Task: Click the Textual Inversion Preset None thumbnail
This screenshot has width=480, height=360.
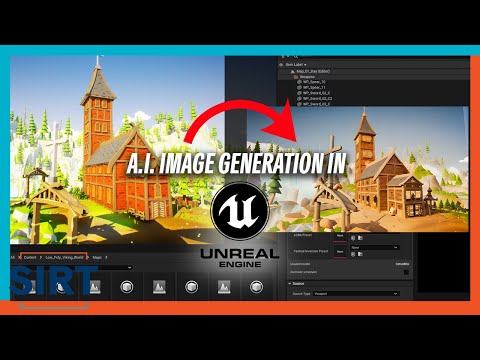Action: pos(340,251)
